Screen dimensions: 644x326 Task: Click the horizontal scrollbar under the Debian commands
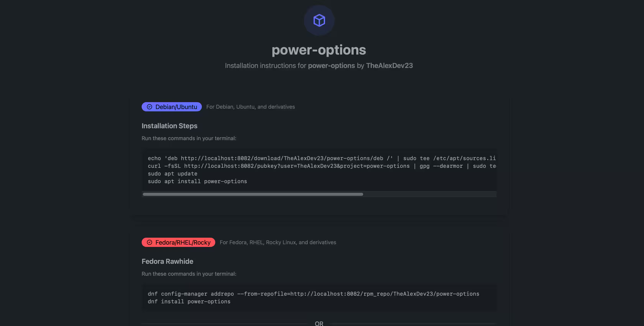[x=252, y=194]
